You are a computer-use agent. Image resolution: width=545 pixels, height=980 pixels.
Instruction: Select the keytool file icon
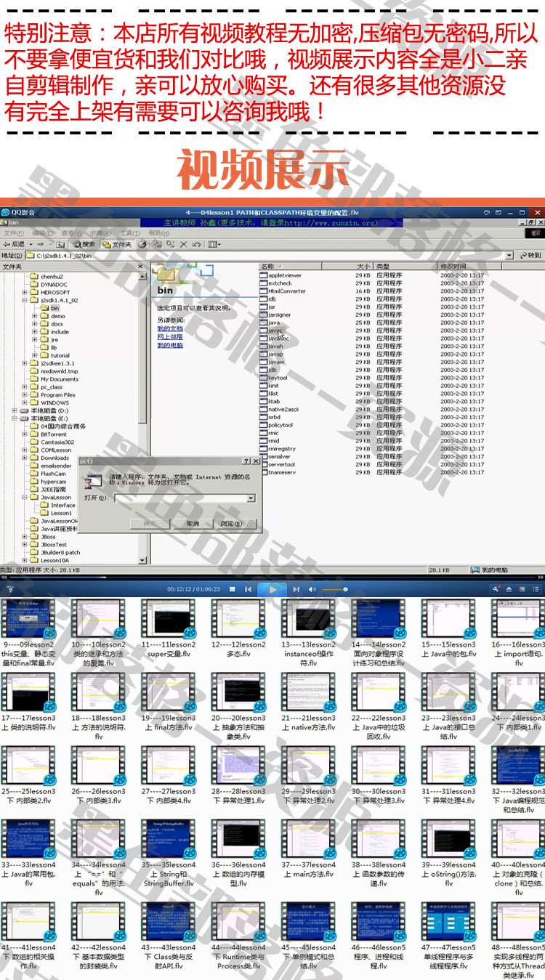[264, 378]
